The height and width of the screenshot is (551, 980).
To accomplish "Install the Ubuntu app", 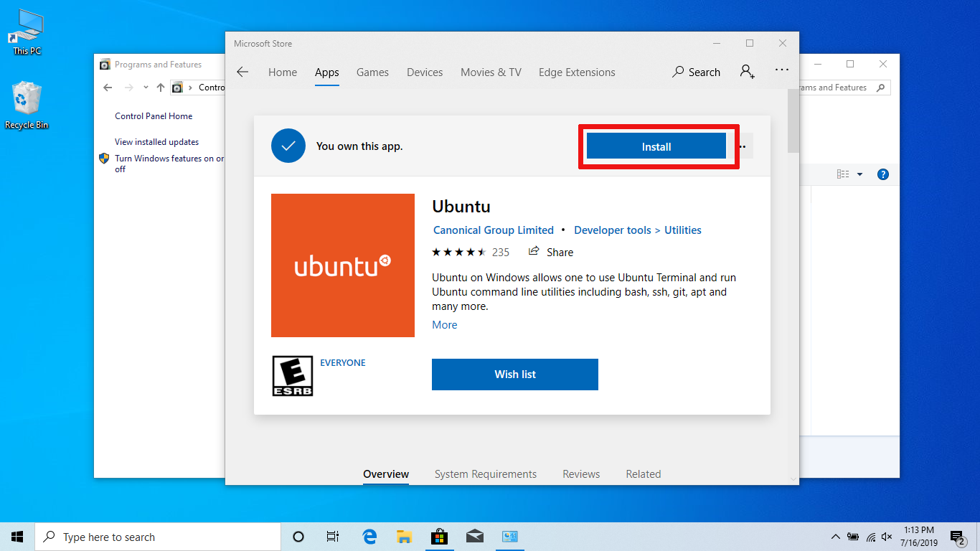I will coord(656,146).
